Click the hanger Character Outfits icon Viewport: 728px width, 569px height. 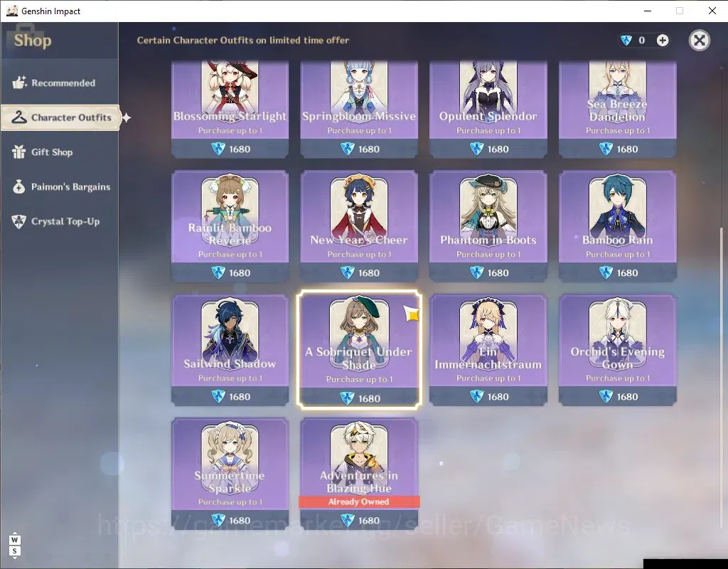click(19, 117)
